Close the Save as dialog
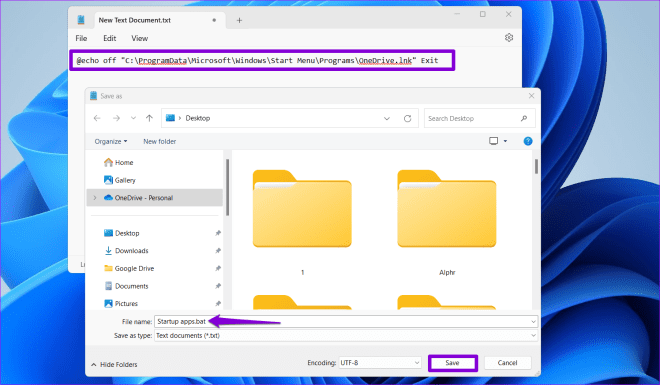Viewport: 660px width, 385px height. (x=531, y=96)
